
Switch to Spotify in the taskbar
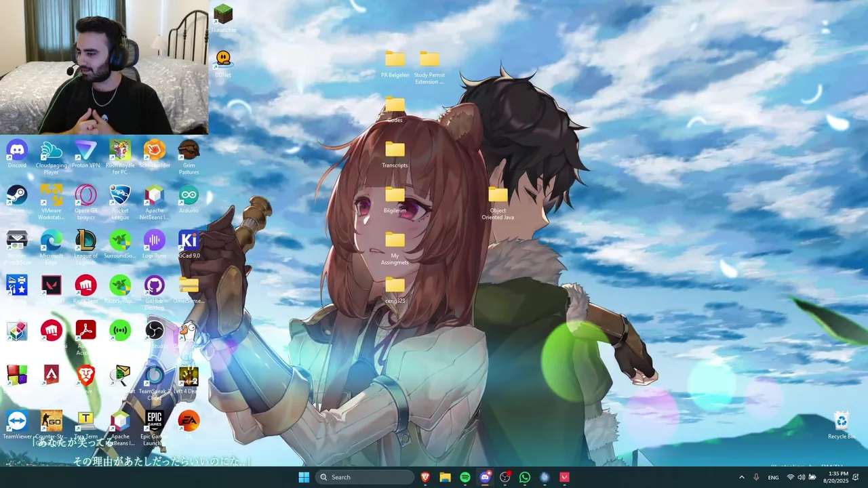pos(465,477)
